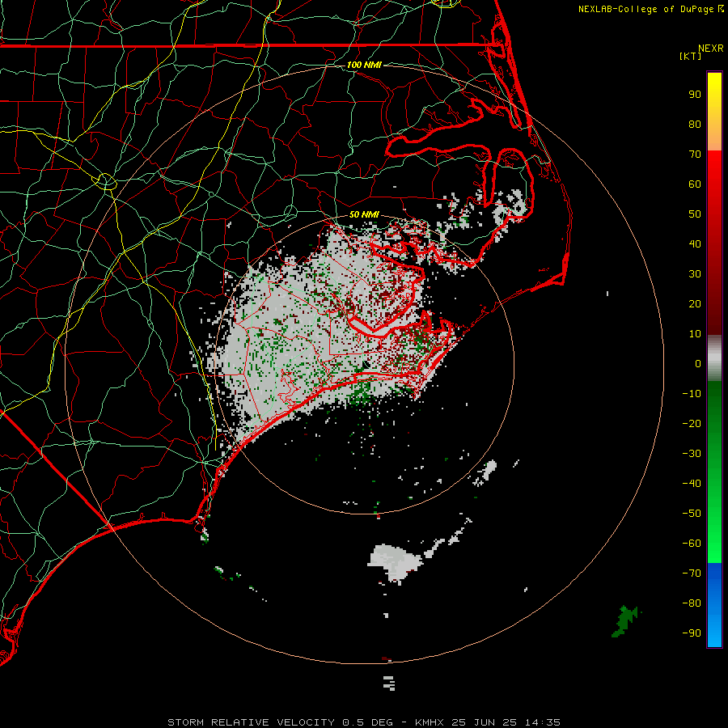Viewport: 728px width, 728px height.
Task: Select the -70 value on velocity scale
Action: click(692, 574)
